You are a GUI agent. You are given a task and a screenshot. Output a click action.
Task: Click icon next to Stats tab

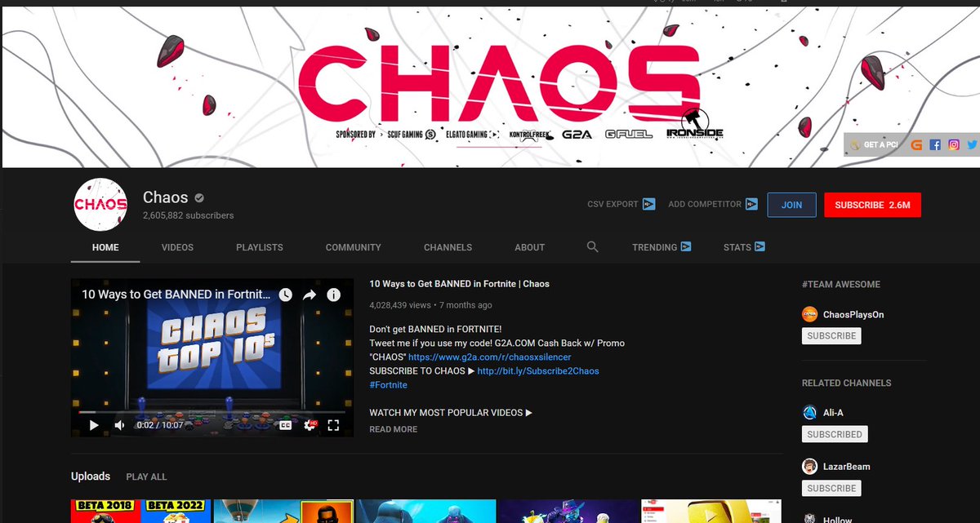click(x=759, y=246)
